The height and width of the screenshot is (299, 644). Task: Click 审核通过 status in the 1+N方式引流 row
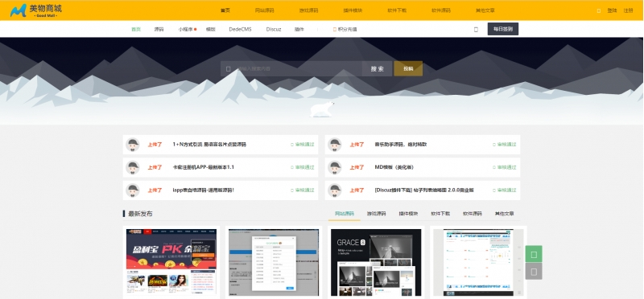coord(303,145)
